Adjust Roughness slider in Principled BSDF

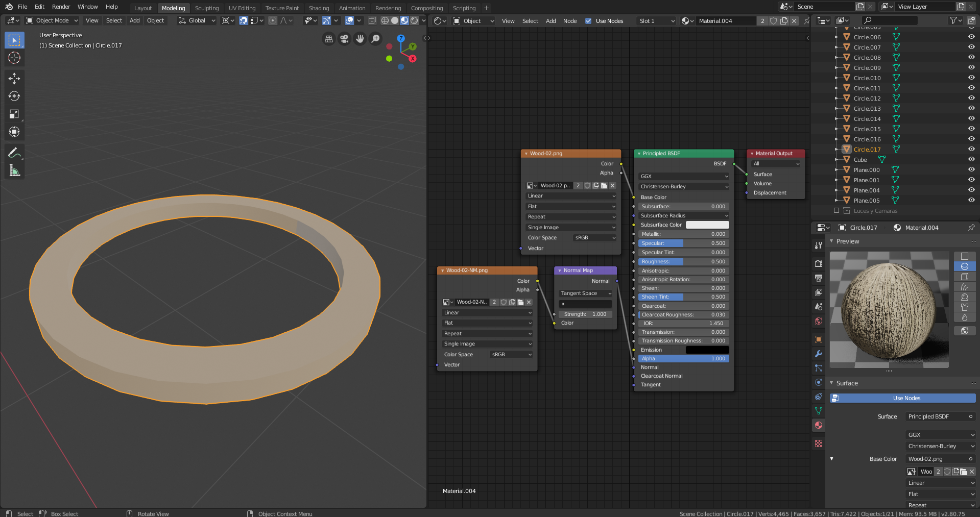pyautogui.click(x=684, y=261)
